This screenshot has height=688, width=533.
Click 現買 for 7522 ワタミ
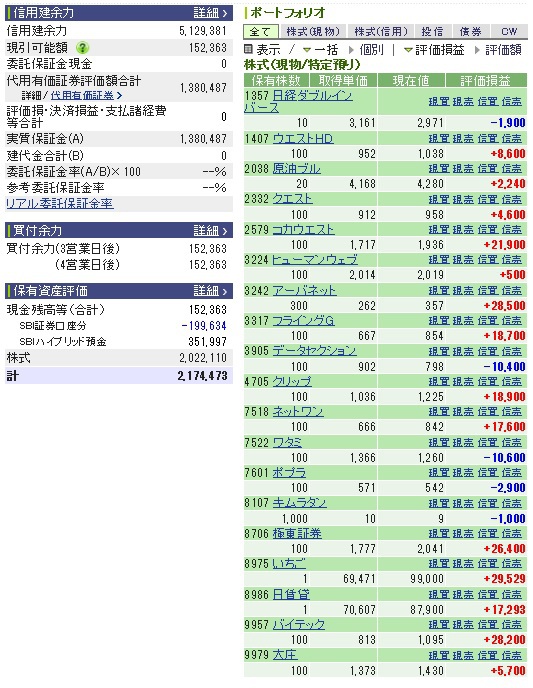tap(439, 442)
